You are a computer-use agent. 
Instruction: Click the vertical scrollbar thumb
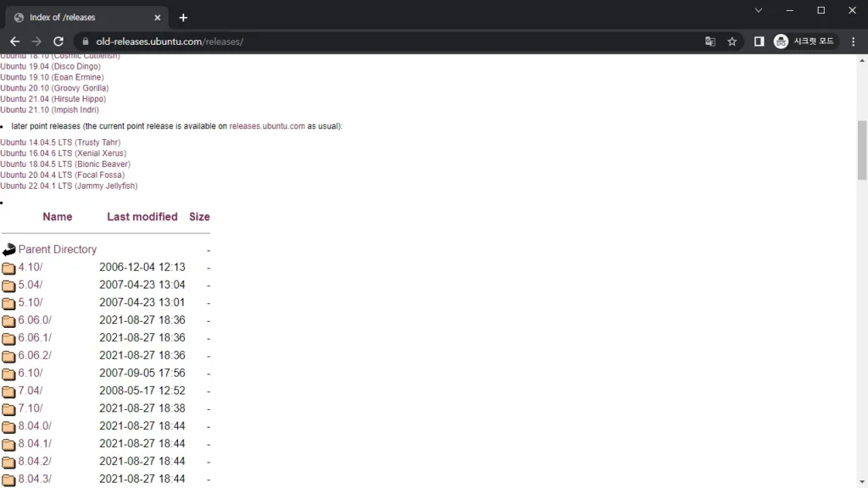click(x=862, y=150)
